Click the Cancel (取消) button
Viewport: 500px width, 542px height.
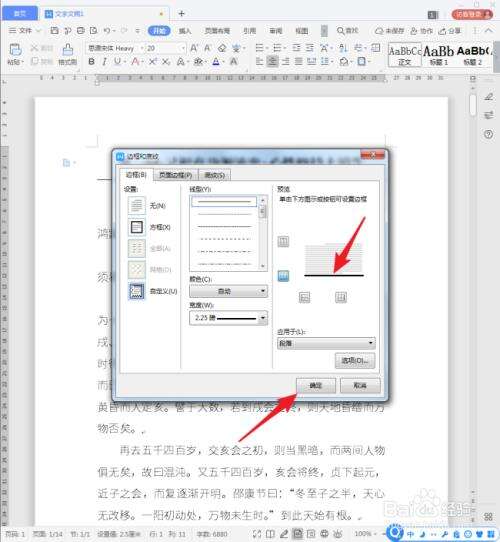click(360, 385)
